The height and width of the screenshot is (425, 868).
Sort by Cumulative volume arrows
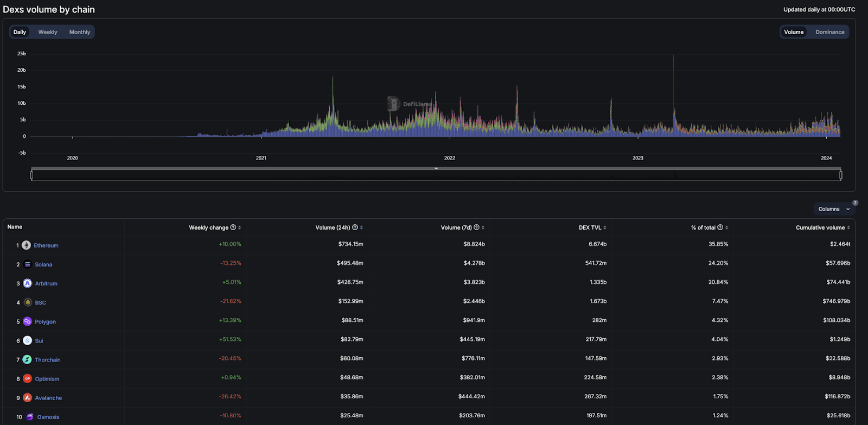(x=848, y=227)
